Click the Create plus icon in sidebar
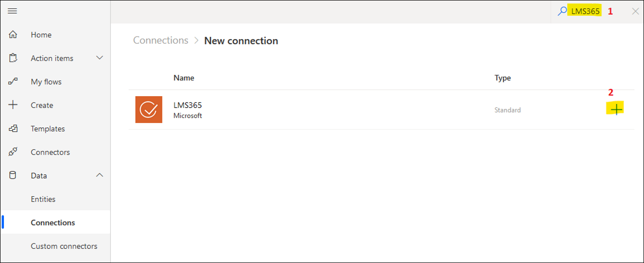The height and width of the screenshot is (263, 644). 13,105
